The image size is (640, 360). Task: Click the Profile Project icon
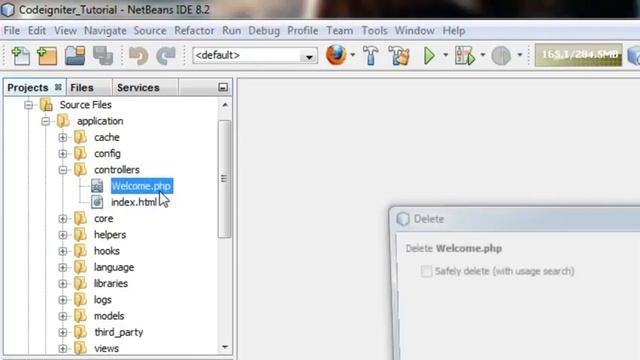[501, 56]
